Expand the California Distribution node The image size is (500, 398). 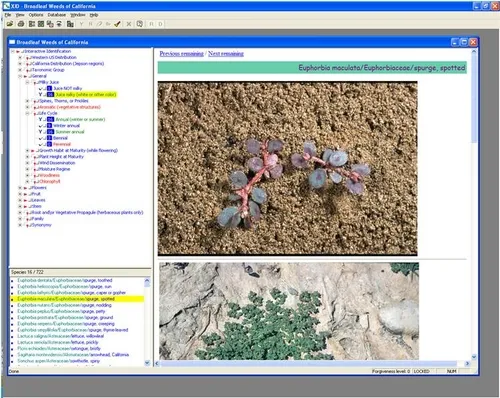20,64
